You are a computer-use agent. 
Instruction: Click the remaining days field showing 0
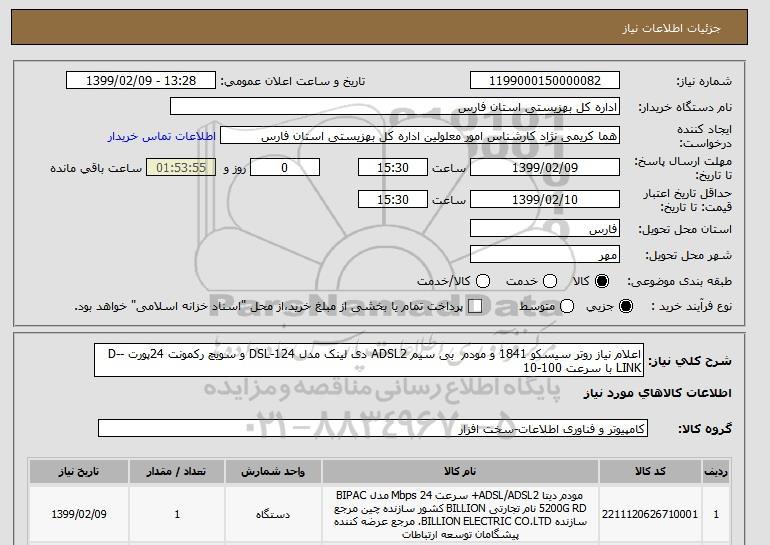coord(285,167)
